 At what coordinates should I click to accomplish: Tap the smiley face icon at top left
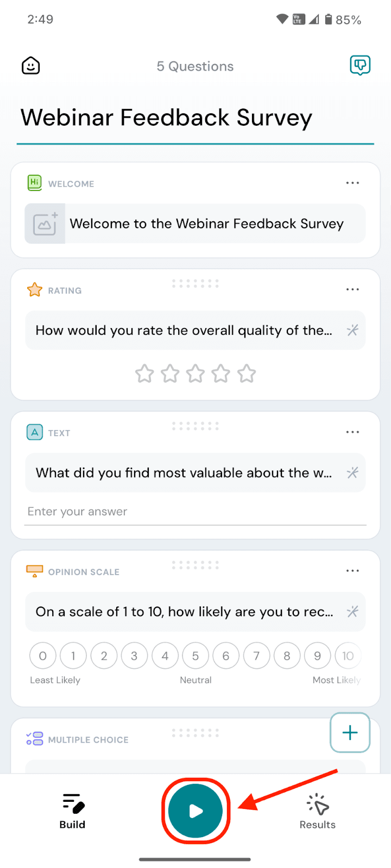point(31,66)
